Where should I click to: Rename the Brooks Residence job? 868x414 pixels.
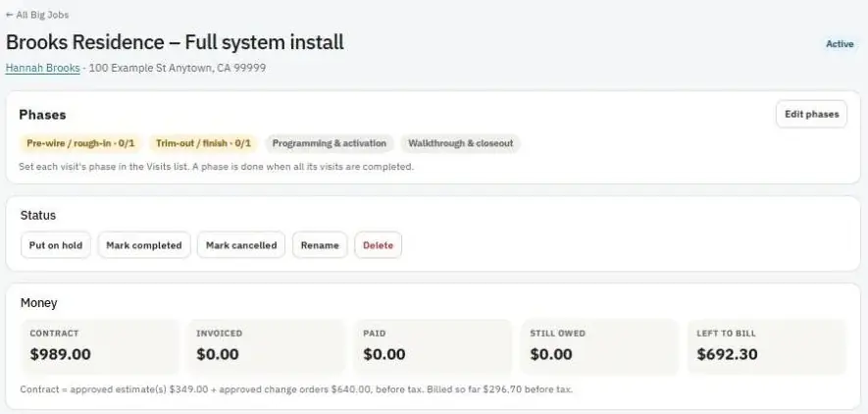click(x=320, y=245)
